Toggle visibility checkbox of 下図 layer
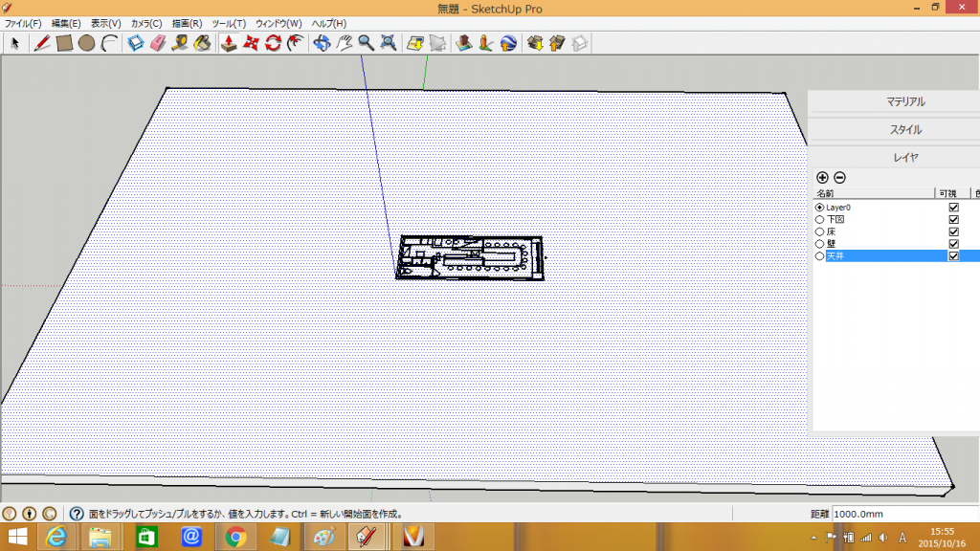This screenshot has width=980, height=551. [953, 219]
